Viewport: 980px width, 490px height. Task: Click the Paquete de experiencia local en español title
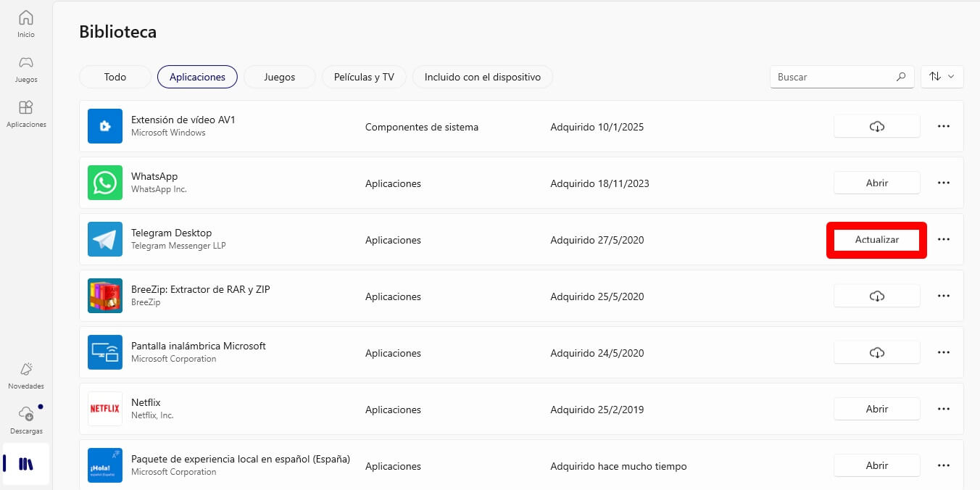[241, 459]
